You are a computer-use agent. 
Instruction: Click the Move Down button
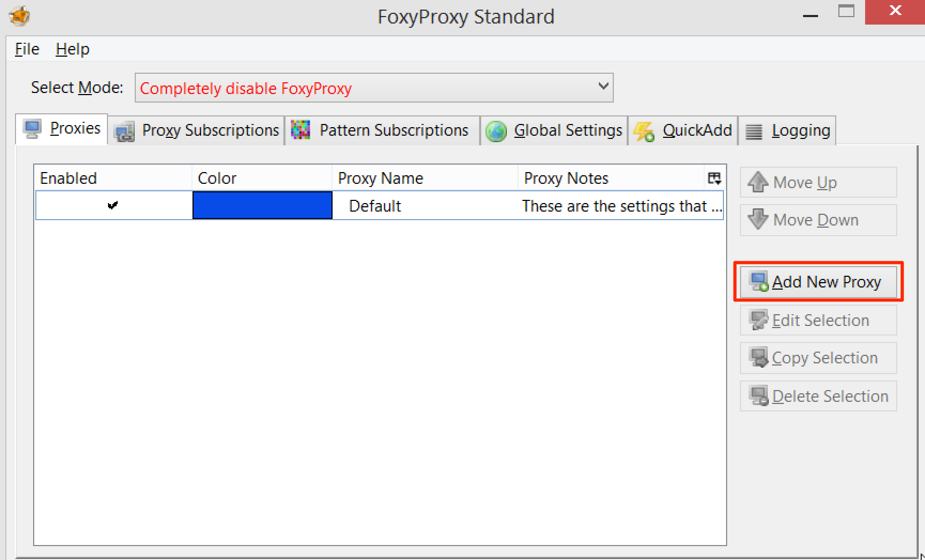[x=818, y=220]
